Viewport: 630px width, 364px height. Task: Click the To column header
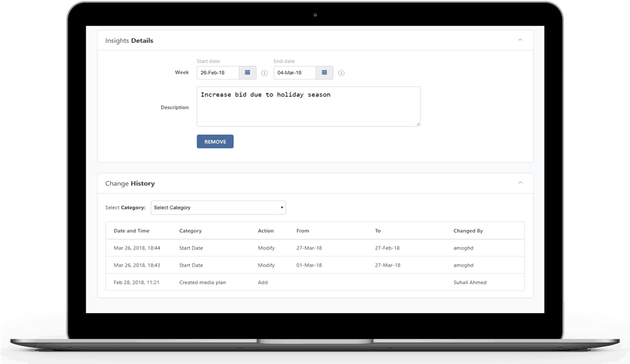(x=378, y=231)
